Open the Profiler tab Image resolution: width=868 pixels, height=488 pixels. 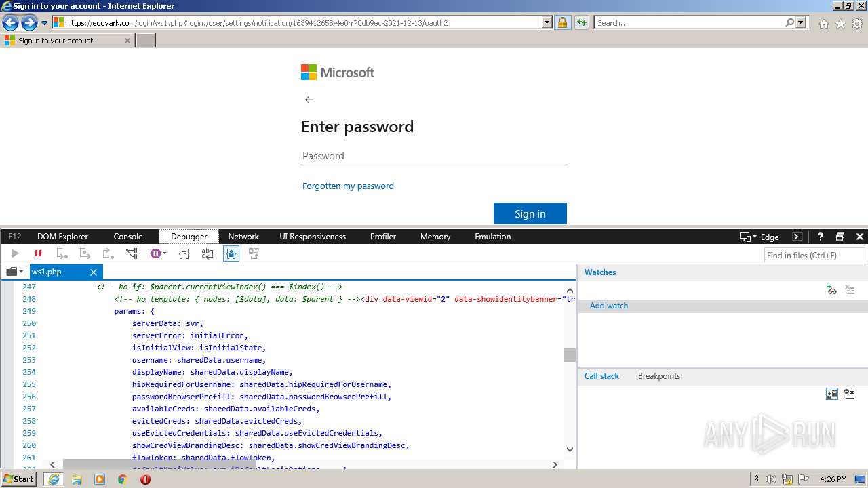[383, 237]
